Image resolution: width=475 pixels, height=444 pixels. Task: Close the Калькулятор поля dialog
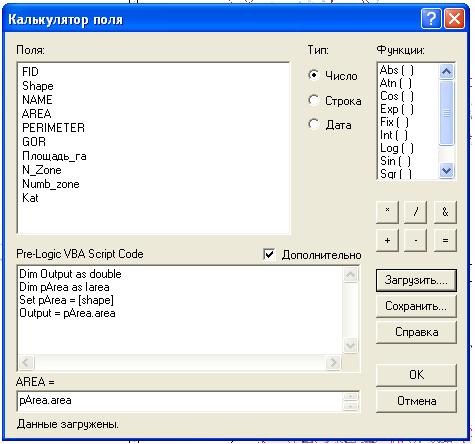click(454, 19)
